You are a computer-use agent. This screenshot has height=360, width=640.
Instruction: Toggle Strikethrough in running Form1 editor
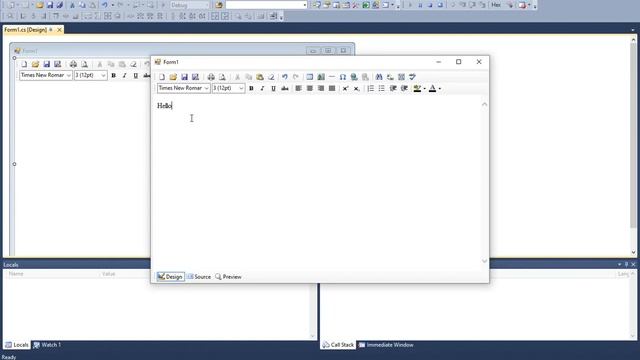click(284, 89)
